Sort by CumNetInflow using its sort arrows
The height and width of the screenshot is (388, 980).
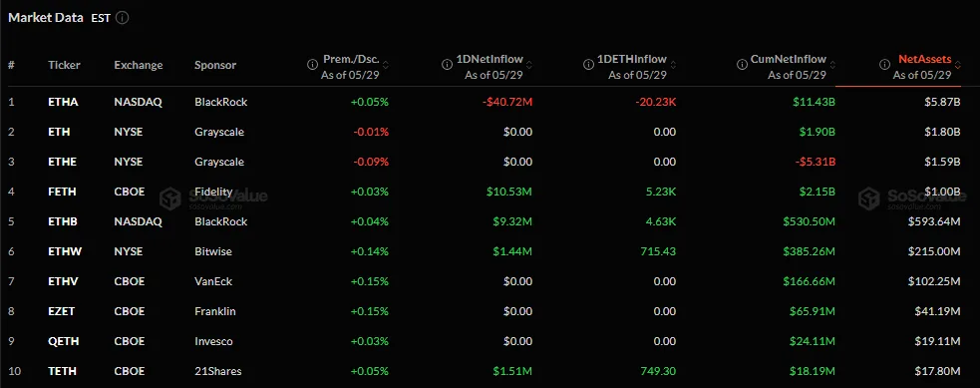(831, 65)
